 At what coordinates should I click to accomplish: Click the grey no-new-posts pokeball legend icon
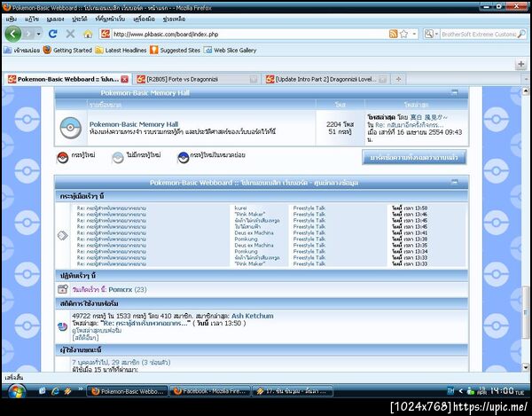click(x=118, y=158)
